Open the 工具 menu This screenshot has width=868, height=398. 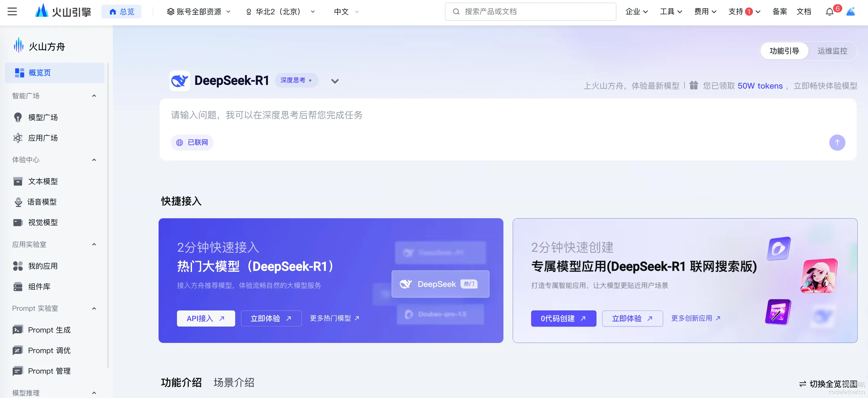pos(671,12)
